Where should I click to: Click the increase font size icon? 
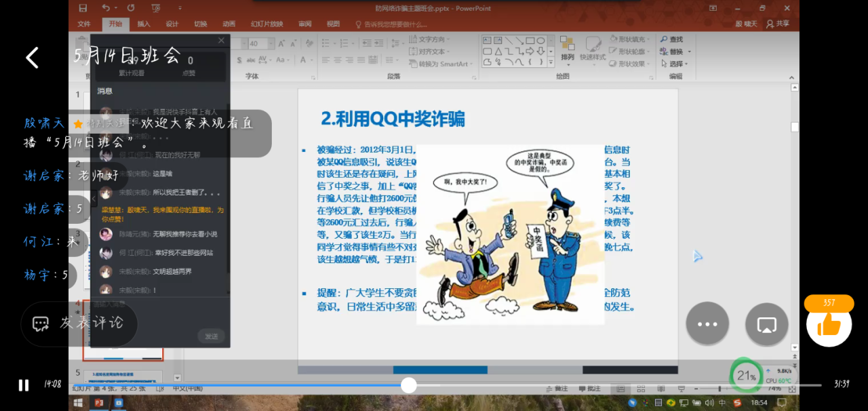click(x=281, y=43)
